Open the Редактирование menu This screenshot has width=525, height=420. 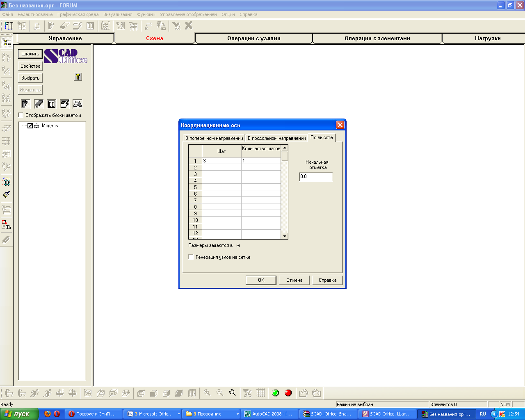point(35,14)
